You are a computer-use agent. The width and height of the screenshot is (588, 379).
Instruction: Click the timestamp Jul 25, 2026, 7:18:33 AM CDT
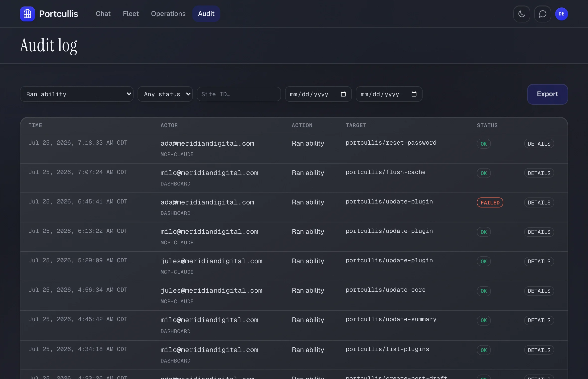(78, 143)
